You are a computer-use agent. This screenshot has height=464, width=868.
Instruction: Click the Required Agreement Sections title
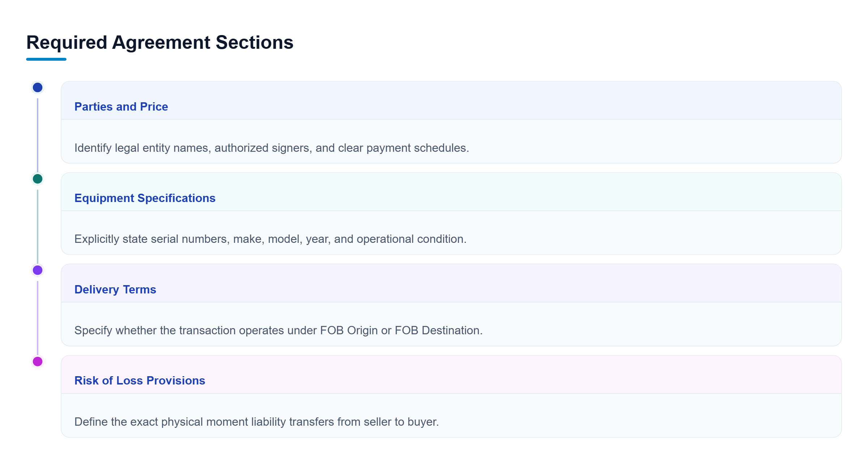[x=160, y=42]
